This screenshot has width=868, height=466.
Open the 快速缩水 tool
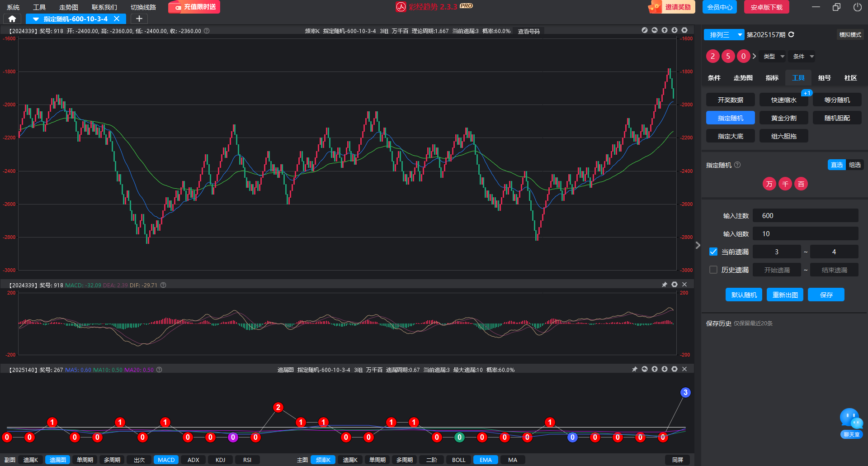pos(784,100)
